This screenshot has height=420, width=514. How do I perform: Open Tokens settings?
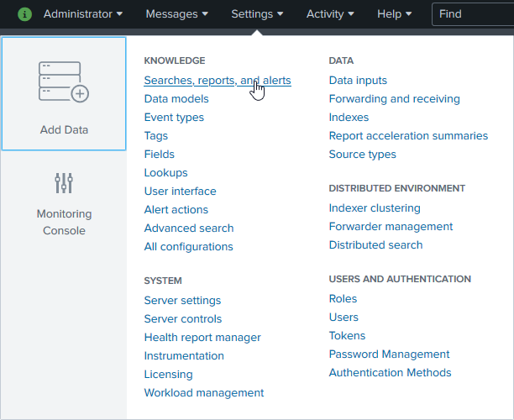347,336
